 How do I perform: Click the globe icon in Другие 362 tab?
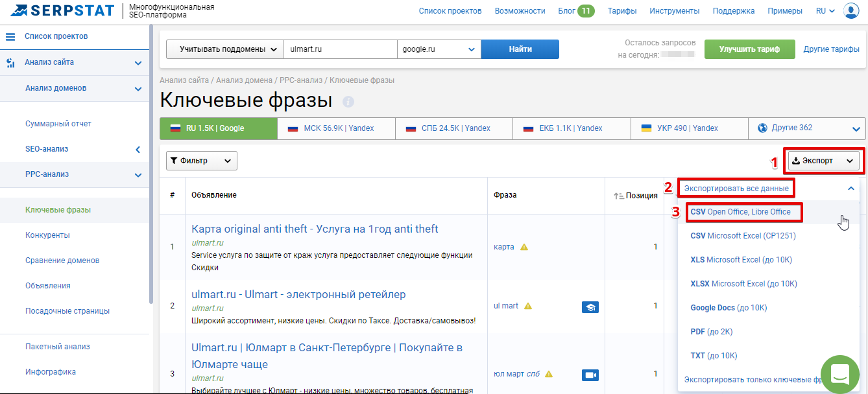point(763,128)
